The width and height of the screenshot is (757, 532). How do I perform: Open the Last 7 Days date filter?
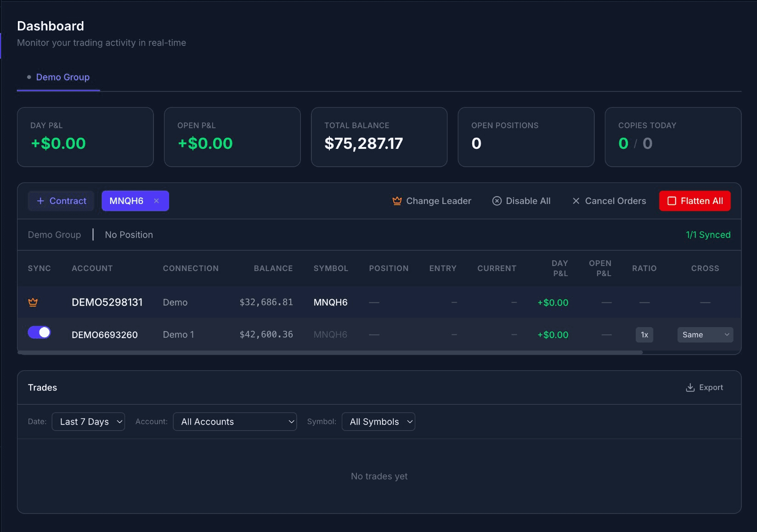(88, 421)
